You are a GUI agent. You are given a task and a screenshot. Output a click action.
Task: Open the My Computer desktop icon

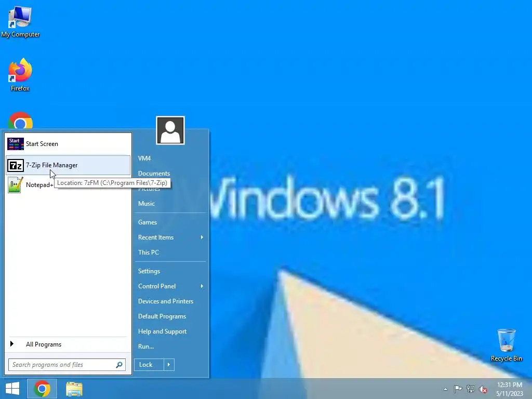[x=20, y=22]
